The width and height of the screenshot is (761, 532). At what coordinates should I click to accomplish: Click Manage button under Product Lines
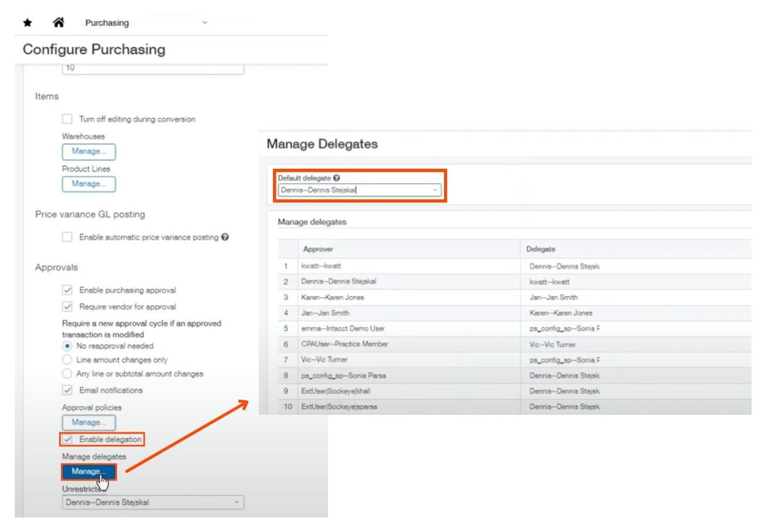coord(89,184)
